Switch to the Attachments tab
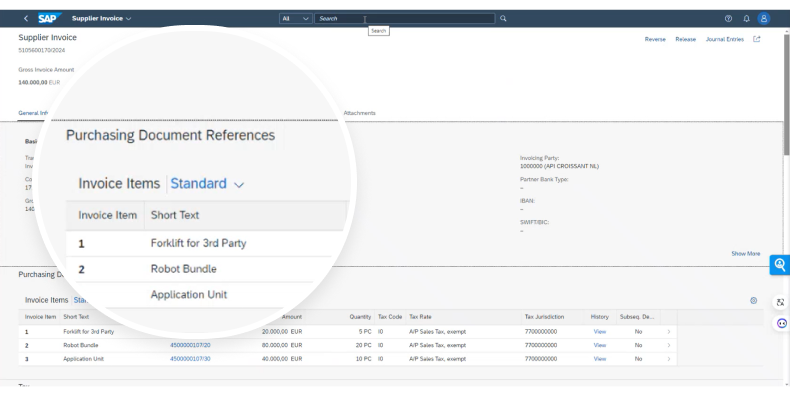The height and width of the screenshot is (396, 790). pos(359,113)
